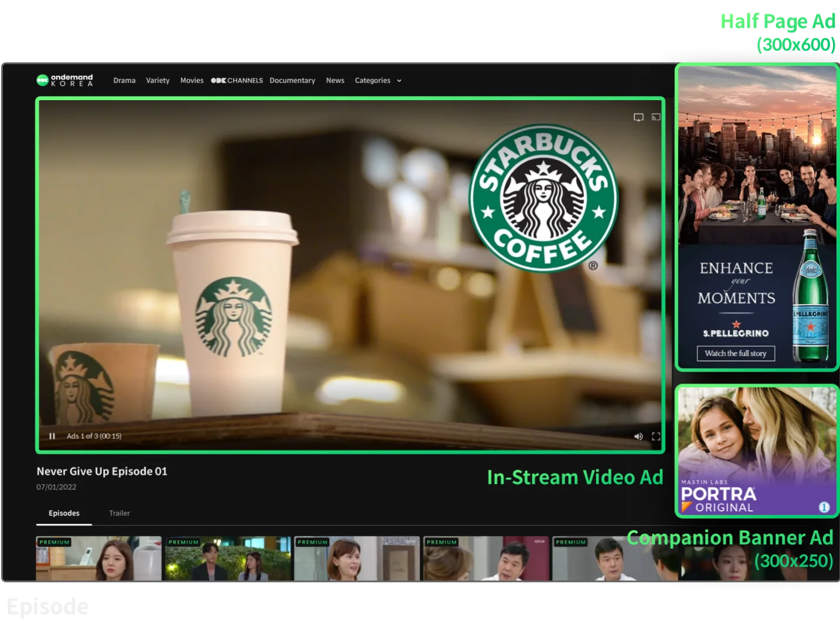Open the third premium episode thumbnail
The width and height of the screenshot is (840, 621).
(x=357, y=559)
